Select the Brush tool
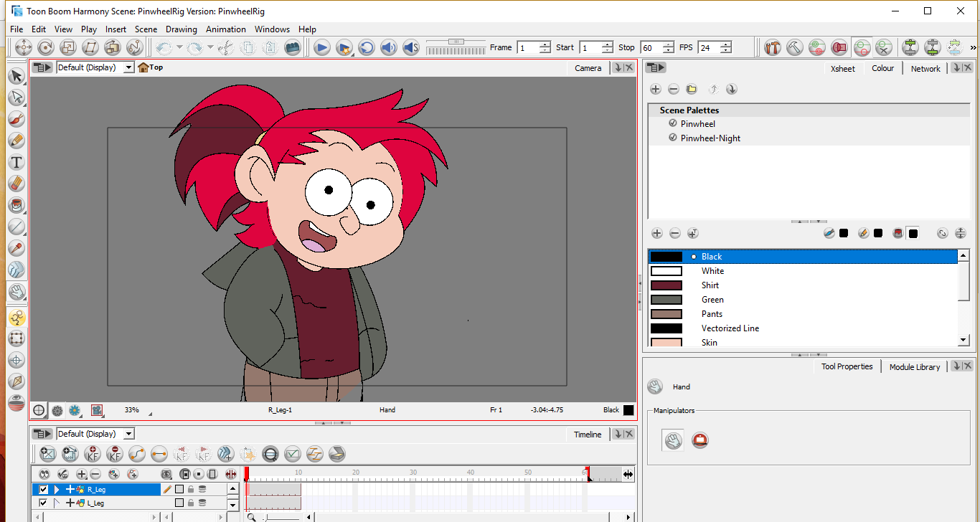 pyautogui.click(x=16, y=119)
